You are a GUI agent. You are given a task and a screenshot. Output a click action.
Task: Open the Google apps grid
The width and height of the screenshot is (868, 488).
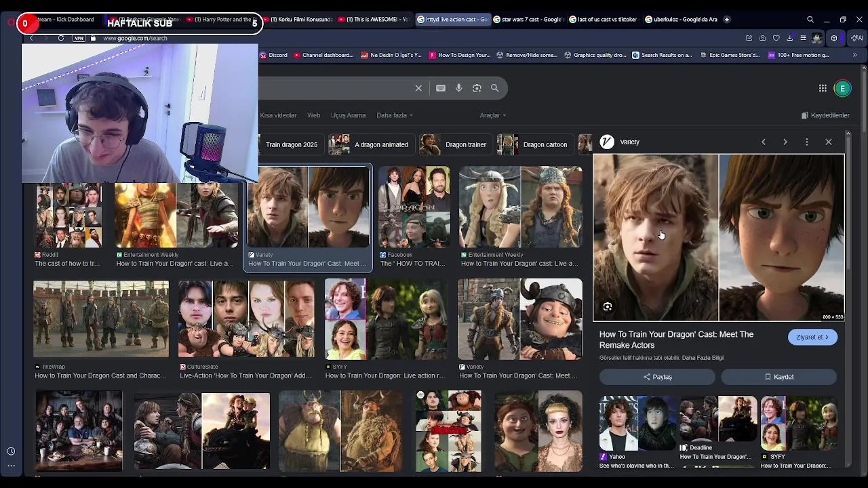823,88
